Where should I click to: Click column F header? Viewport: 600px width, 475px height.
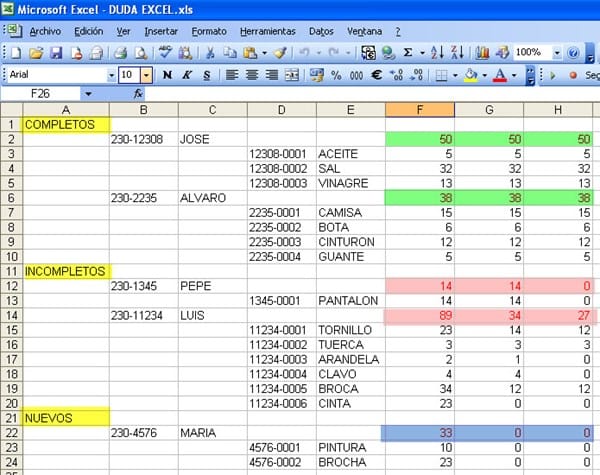tap(420, 110)
